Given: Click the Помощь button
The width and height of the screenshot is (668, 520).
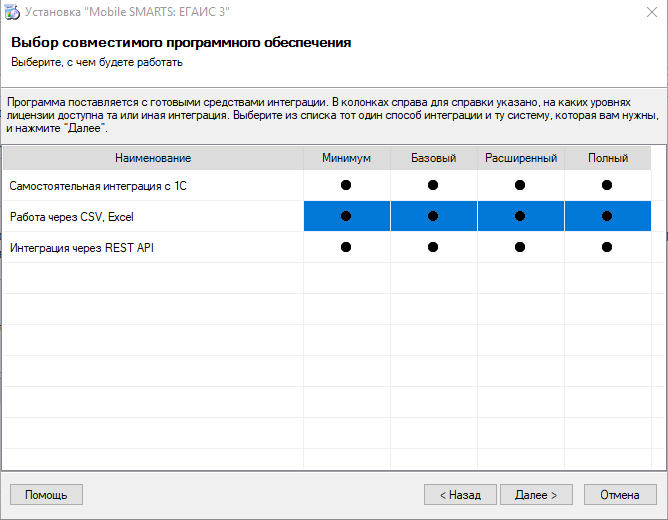Looking at the screenshot, I should pos(46,495).
